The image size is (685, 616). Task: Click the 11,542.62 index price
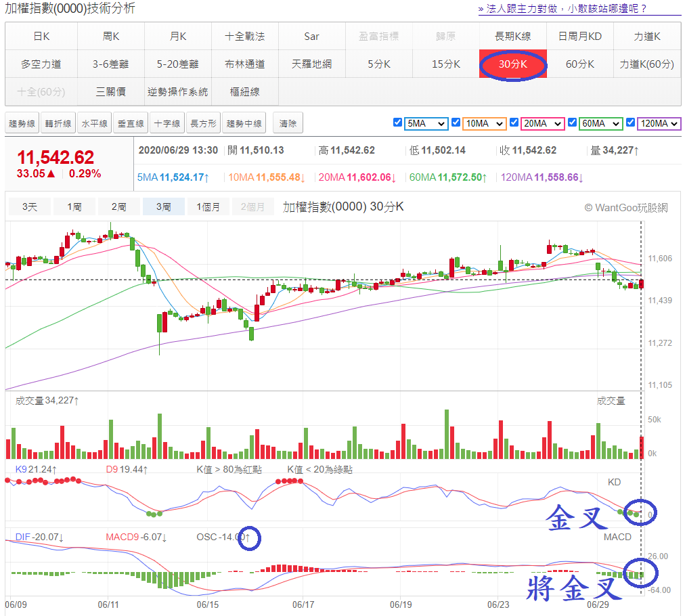tap(56, 157)
